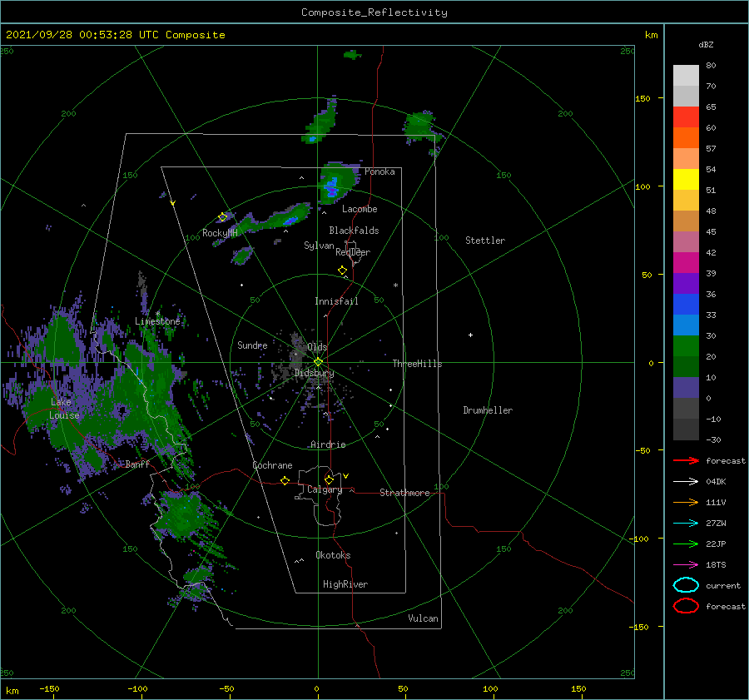749x700 pixels.
Task: Click the Sundre city label
Action: pyautogui.click(x=252, y=345)
